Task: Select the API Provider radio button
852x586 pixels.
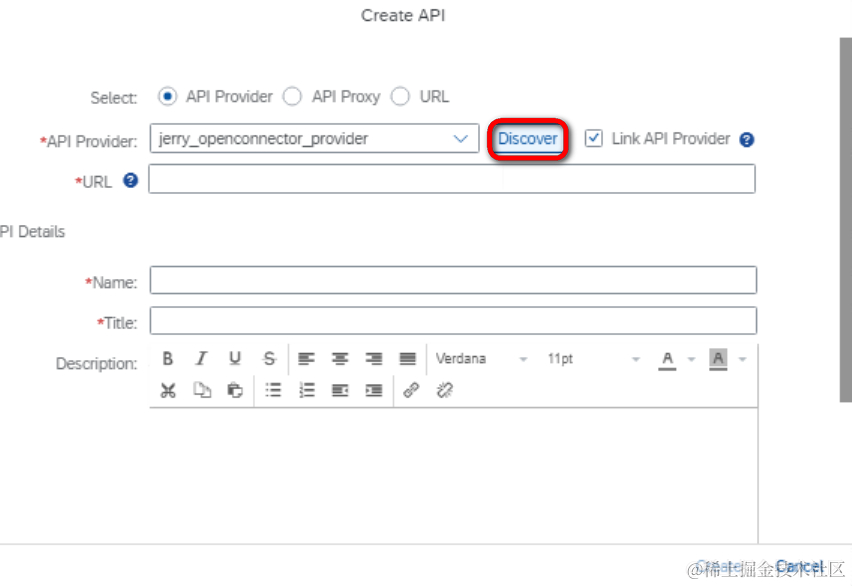Action: click(167, 96)
